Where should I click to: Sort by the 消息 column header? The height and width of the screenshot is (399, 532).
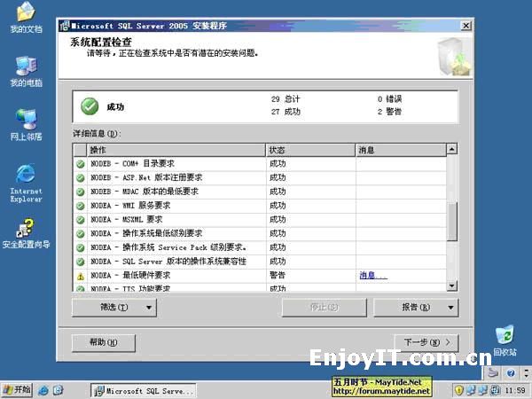click(401, 150)
